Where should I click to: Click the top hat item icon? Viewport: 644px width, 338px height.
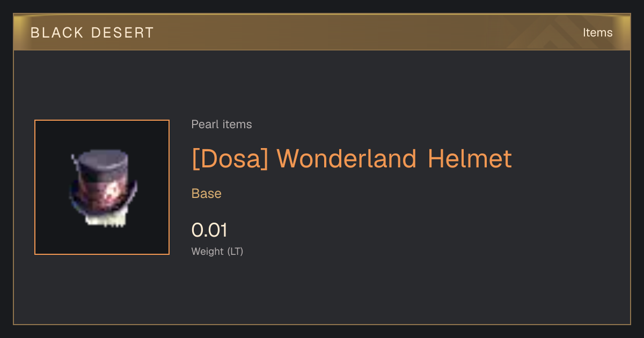click(x=102, y=188)
